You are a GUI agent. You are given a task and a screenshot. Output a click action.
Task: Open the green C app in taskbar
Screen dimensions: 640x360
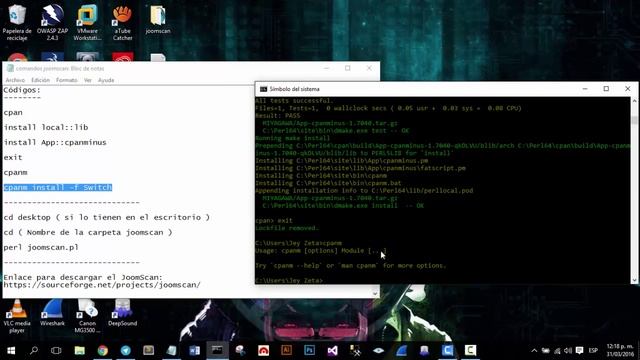point(470,350)
